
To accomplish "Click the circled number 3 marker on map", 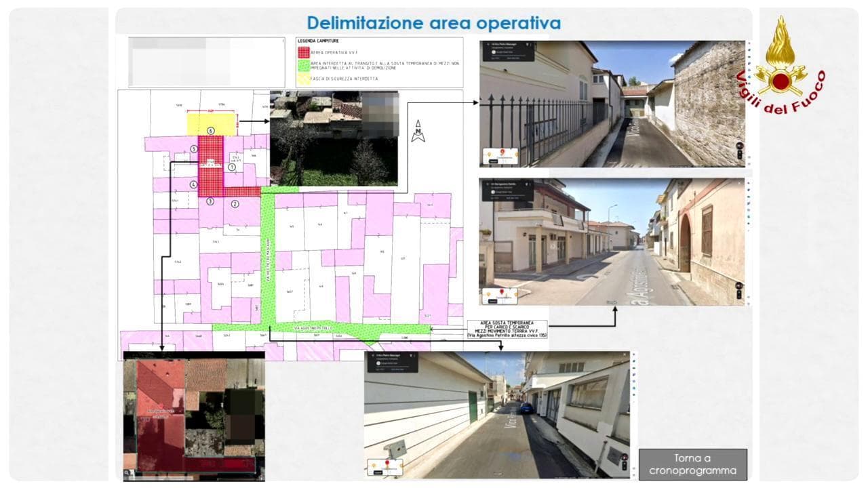I will pyautogui.click(x=210, y=201).
